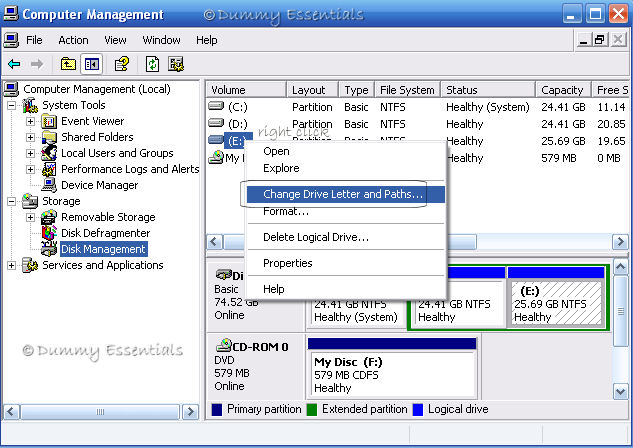Expand the Removable Storage node
Image resolution: width=633 pixels, height=448 pixels.
point(30,218)
